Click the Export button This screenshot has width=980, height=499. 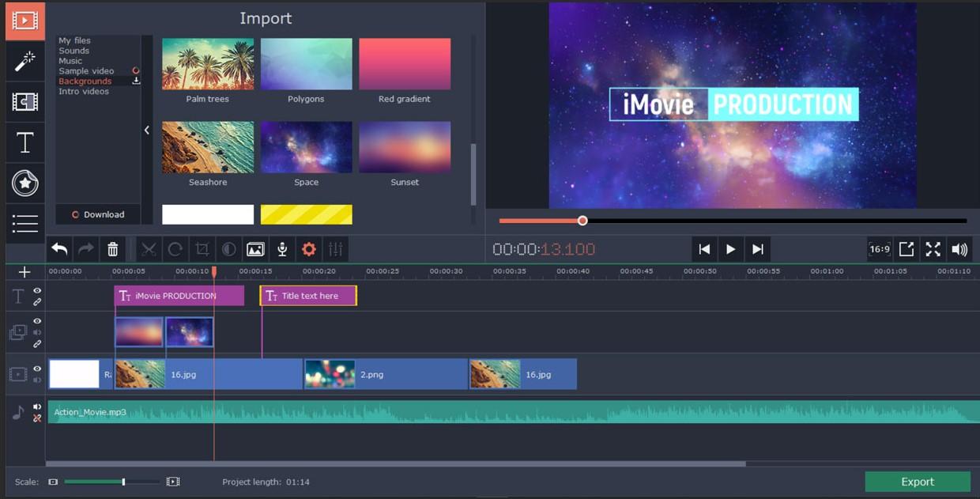click(918, 482)
